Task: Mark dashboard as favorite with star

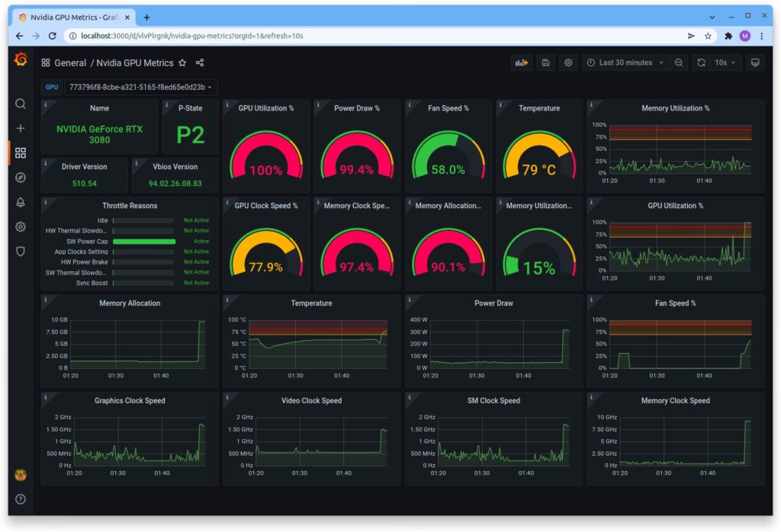Action: tap(182, 62)
